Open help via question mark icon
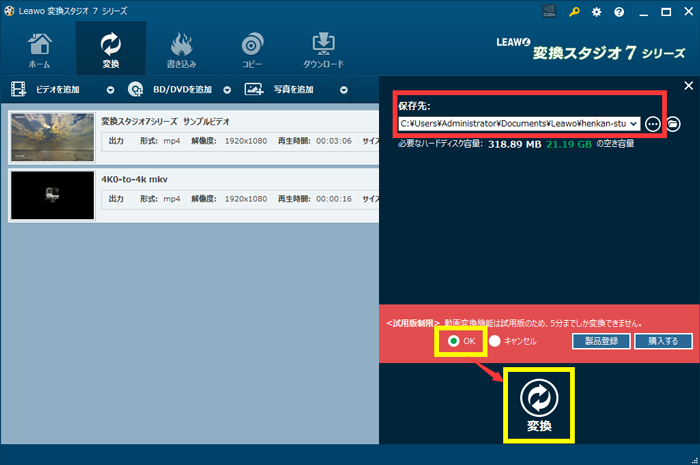This screenshot has width=700, height=465. [x=619, y=12]
